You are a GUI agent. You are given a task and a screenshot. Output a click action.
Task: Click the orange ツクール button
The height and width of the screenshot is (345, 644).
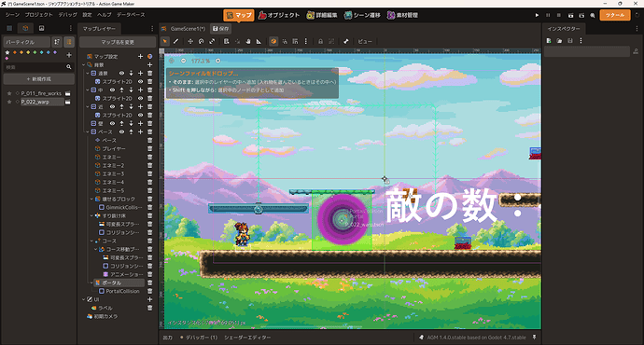tap(615, 15)
